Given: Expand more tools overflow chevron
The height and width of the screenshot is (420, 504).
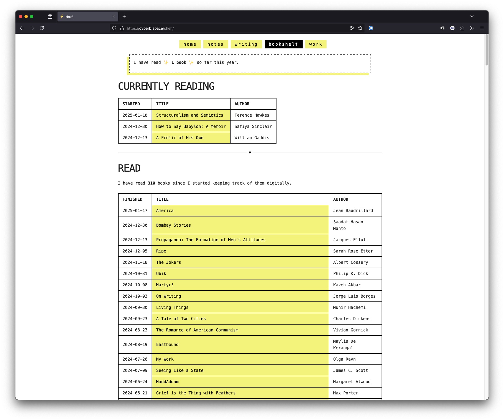Looking at the screenshot, I should click(x=472, y=28).
